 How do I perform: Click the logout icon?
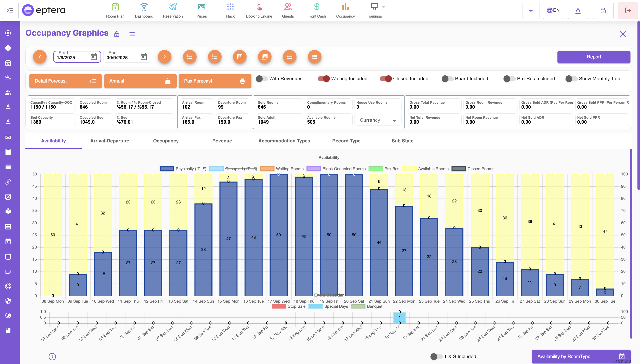pyautogui.click(x=628, y=11)
